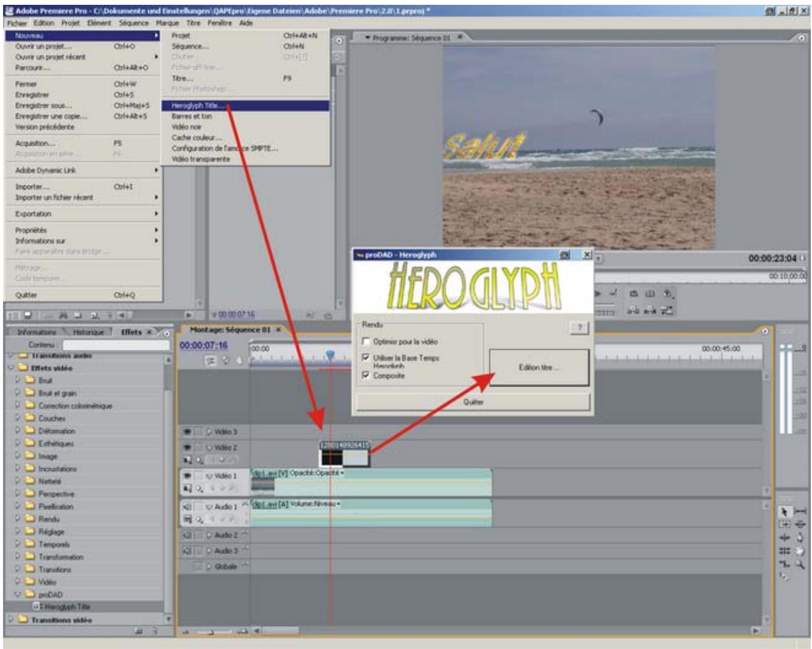The width and height of the screenshot is (812, 649).
Task: Select the Selection arrow tool
Action: coord(784,512)
